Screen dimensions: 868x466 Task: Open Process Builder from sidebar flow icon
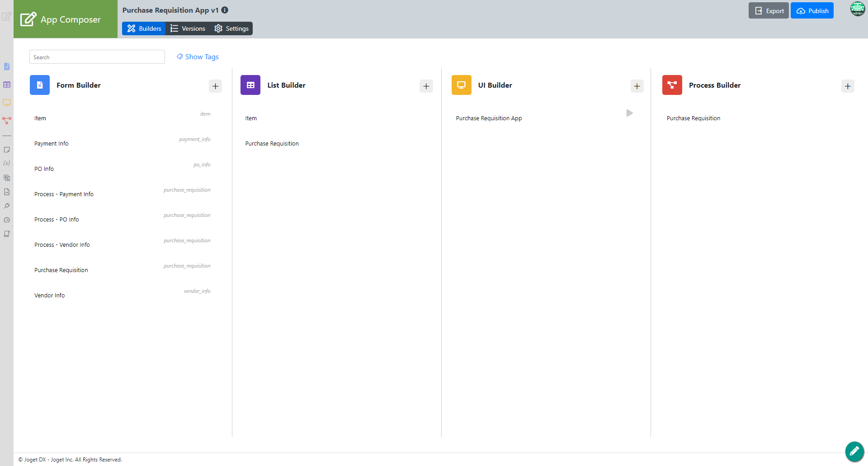coord(7,121)
